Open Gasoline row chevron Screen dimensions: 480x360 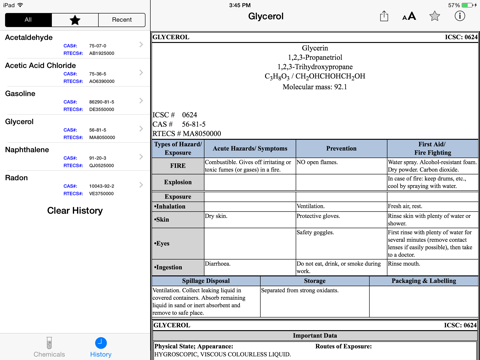point(141,100)
